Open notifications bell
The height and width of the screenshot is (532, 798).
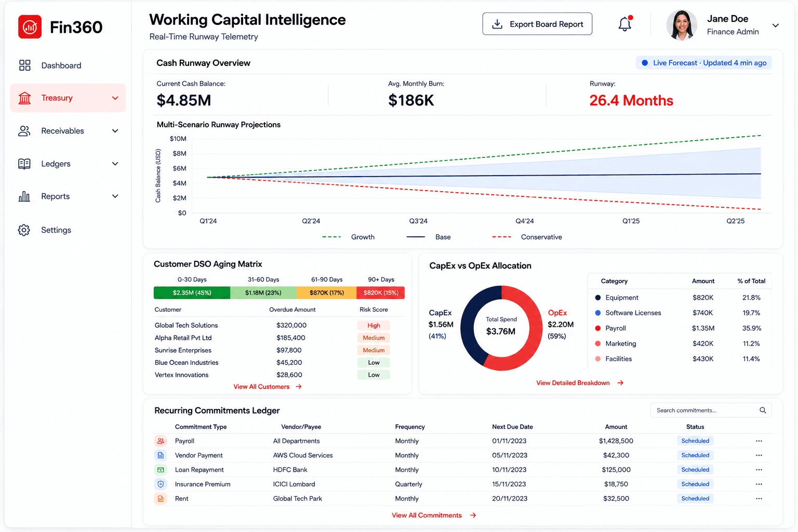point(625,24)
